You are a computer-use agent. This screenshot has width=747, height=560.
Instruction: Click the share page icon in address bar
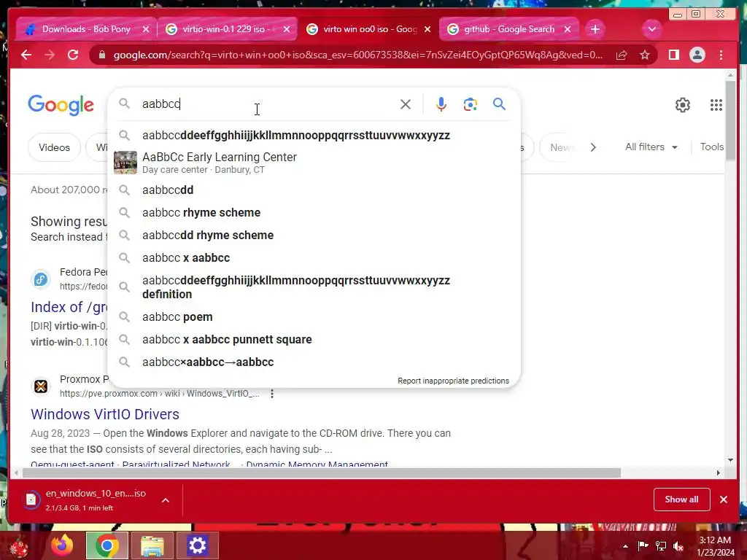pyautogui.click(x=622, y=55)
